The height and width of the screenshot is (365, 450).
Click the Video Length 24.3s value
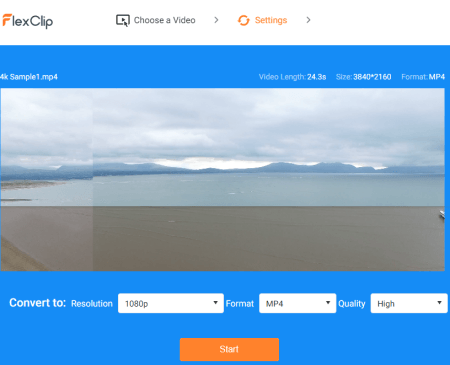[x=316, y=77]
